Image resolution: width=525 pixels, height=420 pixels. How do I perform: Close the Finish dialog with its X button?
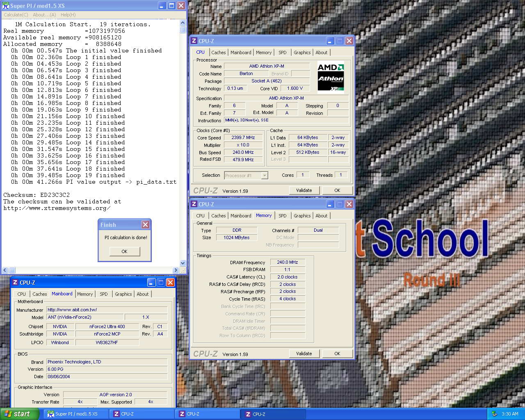tap(145, 224)
